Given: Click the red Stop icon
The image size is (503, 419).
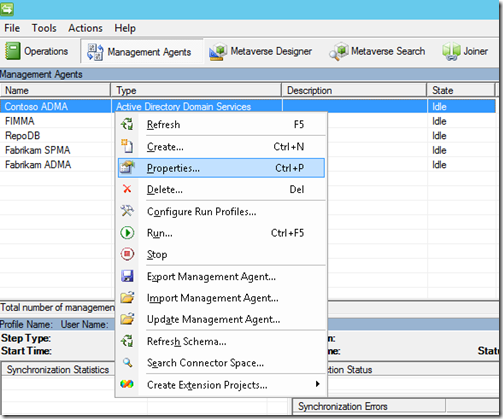Looking at the screenshot, I should click(x=127, y=254).
